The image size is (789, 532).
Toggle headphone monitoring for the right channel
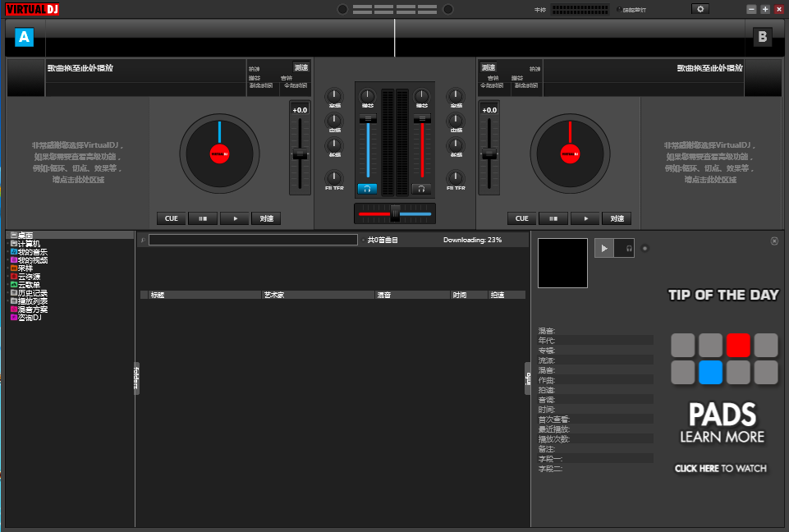click(421, 189)
